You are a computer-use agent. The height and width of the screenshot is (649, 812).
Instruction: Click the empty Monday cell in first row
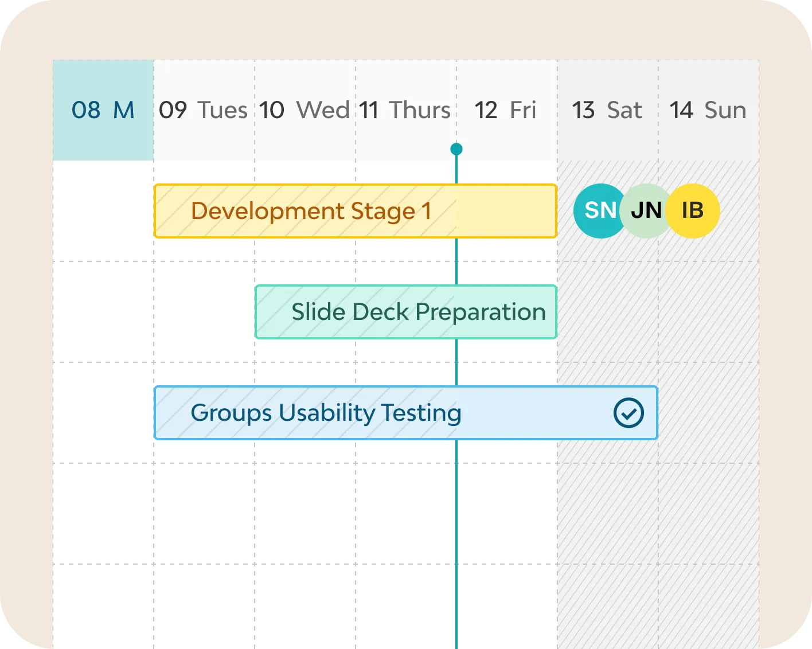point(103,211)
